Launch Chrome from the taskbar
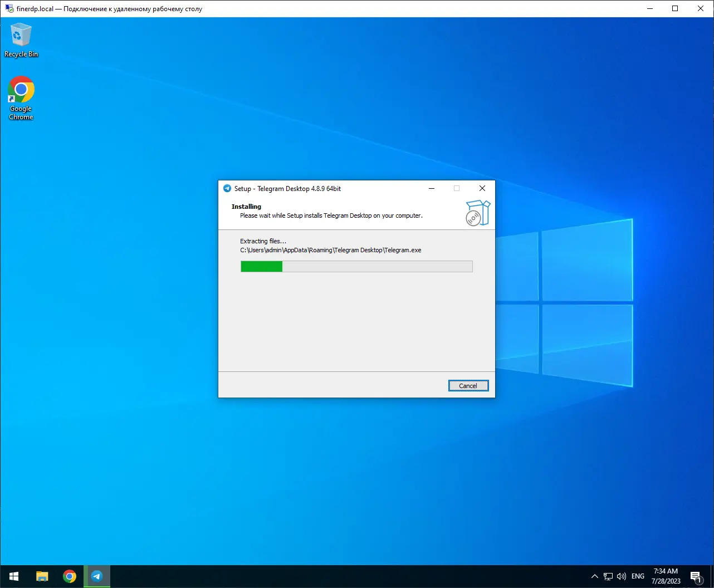This screenshot has height=588, width=714. tap(70, 576)
